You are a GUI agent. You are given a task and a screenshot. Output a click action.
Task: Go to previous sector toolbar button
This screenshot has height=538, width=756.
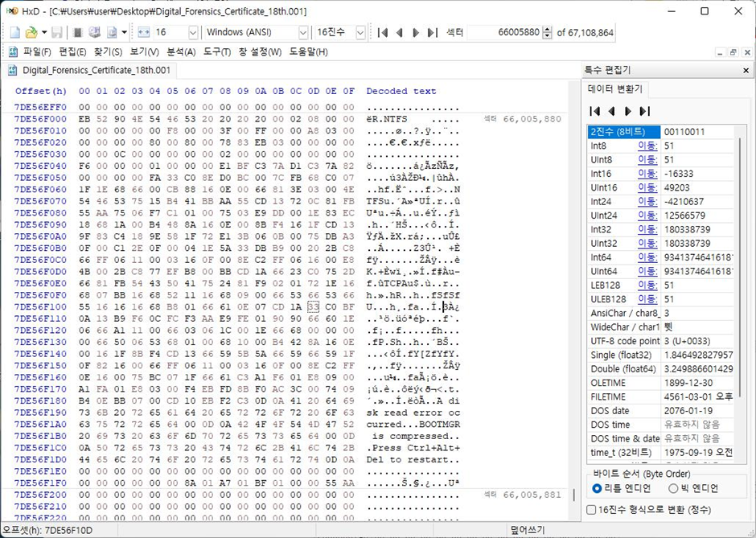[x=399, y=32]
